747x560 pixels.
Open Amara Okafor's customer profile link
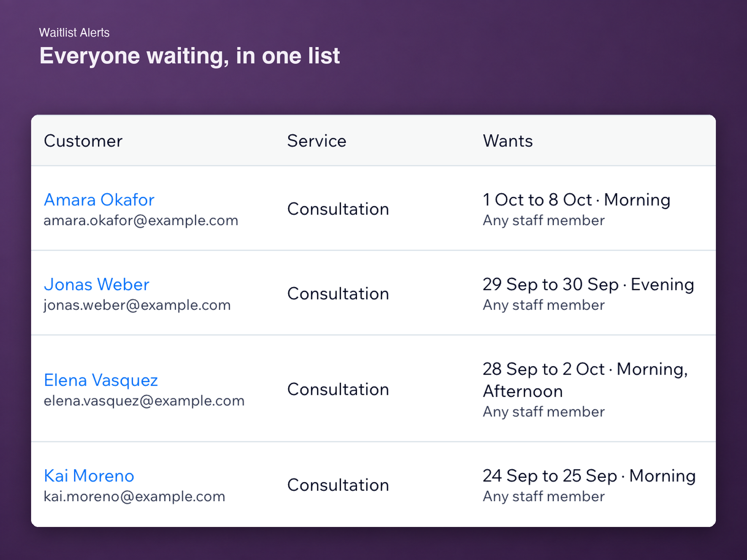(99, 200)
